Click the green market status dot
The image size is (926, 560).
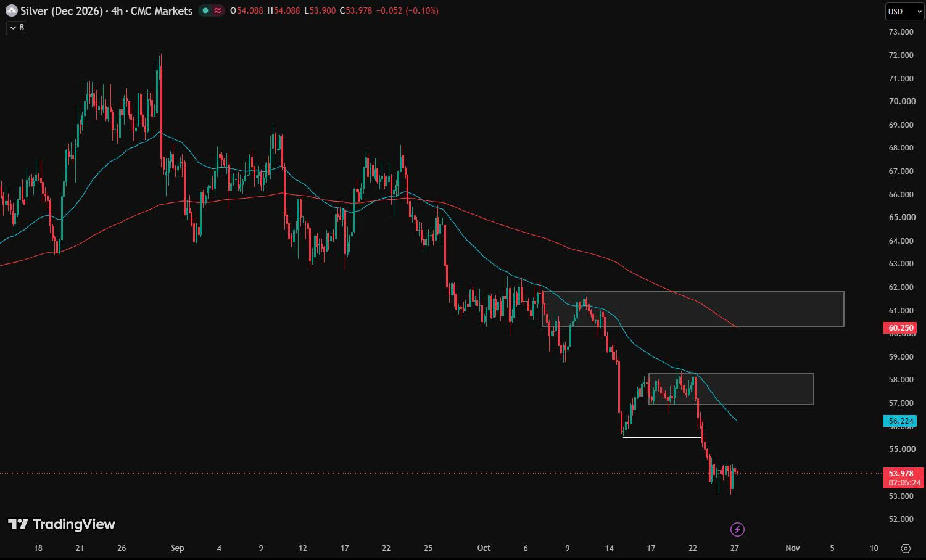click(205, 10)
